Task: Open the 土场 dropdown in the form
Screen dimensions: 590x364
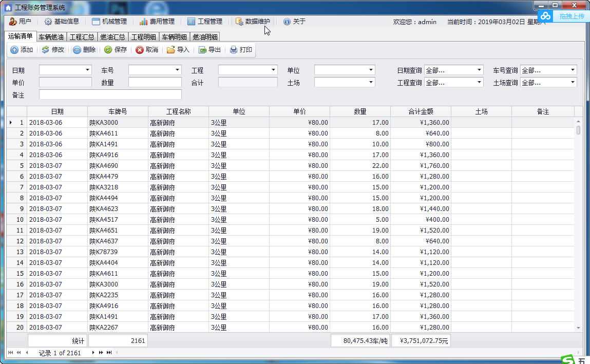Action: pyautogui.click(x=371, y=82)
